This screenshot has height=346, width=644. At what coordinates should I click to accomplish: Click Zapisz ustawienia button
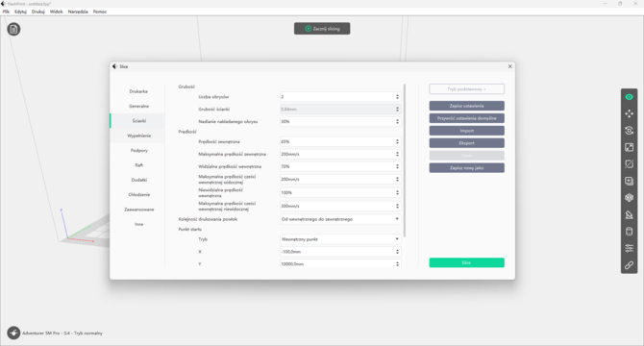click(x=466, y=106)
